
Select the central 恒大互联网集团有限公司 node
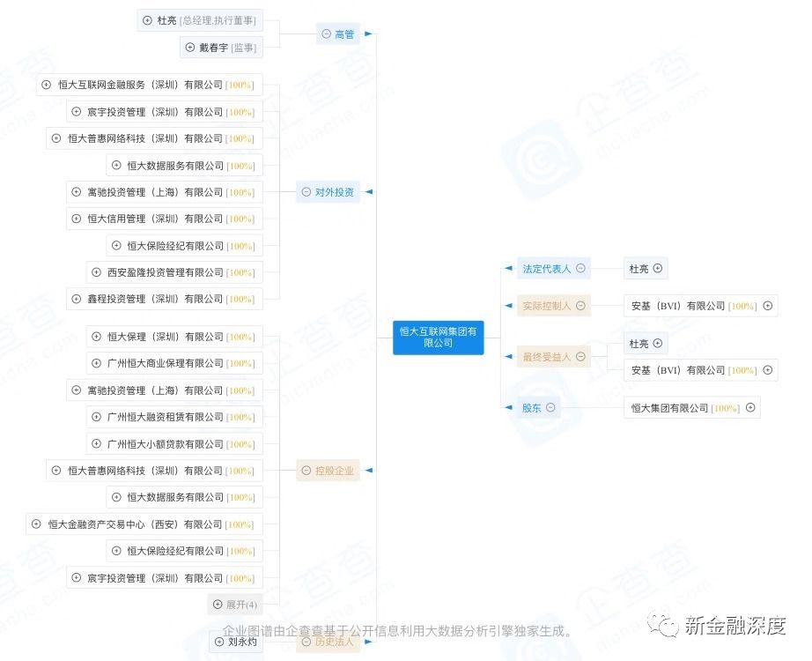coord(438,338)
